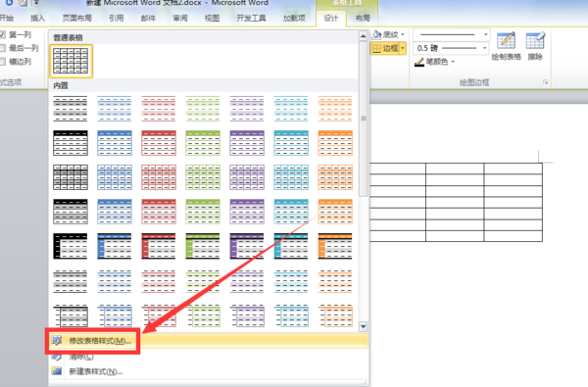Select the Draw Table pencil icon
This screenshot has width=588, height=387.
[506, 40]
